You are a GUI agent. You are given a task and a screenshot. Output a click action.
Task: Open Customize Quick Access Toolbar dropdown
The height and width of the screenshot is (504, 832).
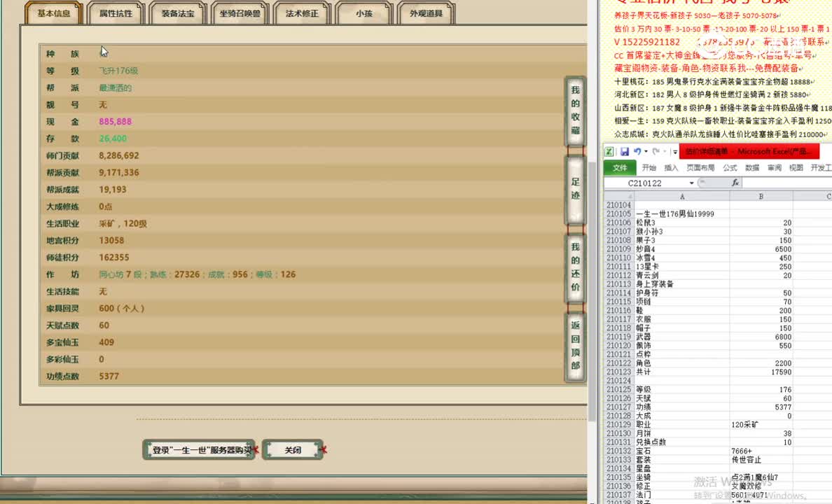click(674, 152)
